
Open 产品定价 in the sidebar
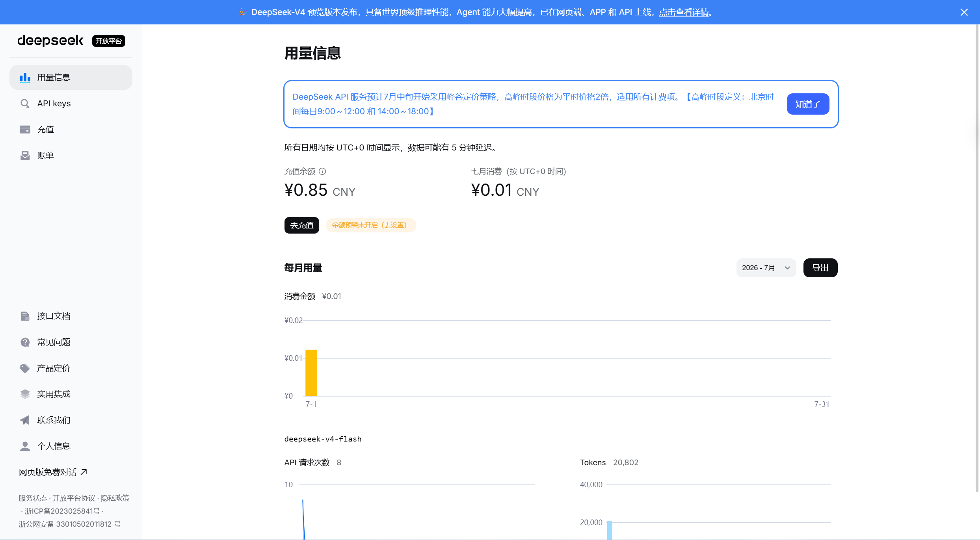click(71, 368)
